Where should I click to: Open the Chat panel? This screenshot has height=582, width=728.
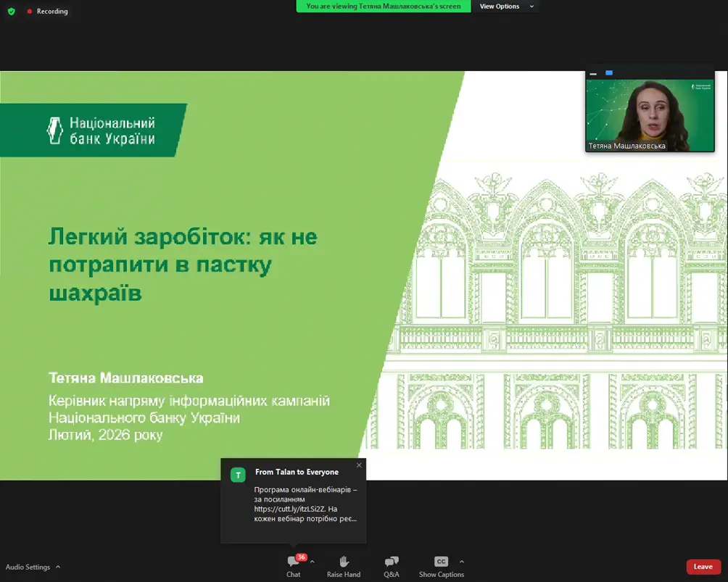click(x=293, y=566)
